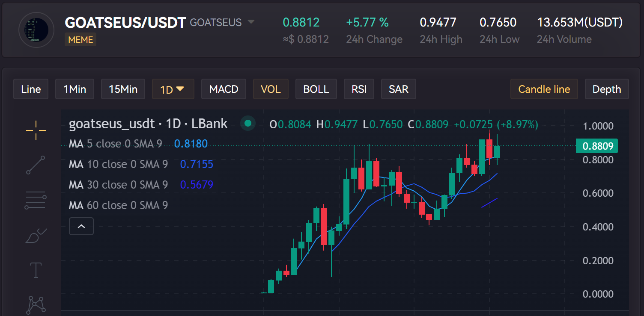Click the GOATSEUS coin logo
This screenshot has height=316, width=644.
click(x=36, y=30)
